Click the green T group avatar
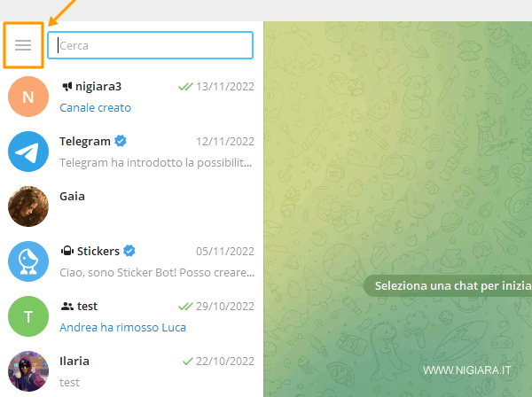This screenshot has height=397, width=532. pyautogui.click(x=28, y=316)
